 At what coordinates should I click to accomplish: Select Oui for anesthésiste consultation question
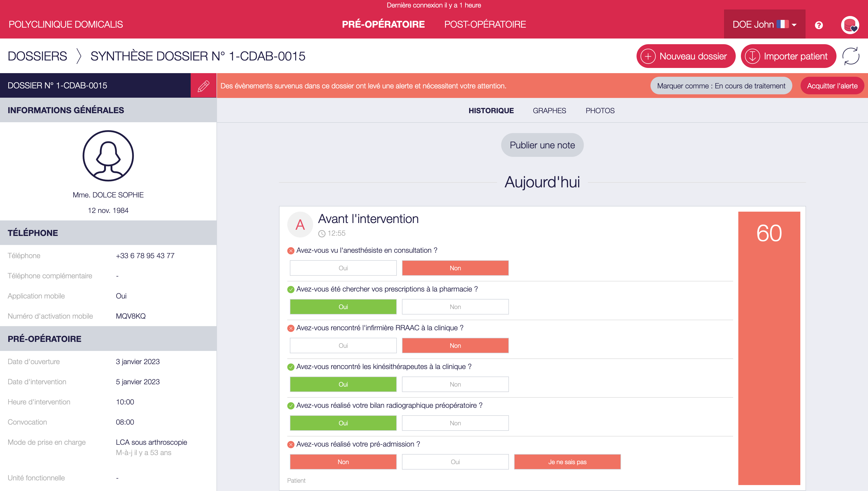[x=343, y=268]
